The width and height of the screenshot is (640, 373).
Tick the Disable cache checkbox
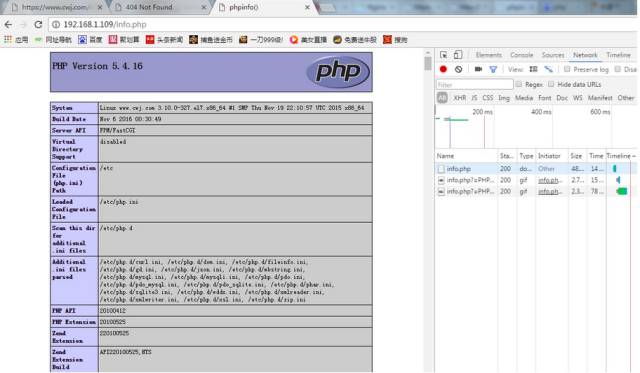click(x=618, y=69)
